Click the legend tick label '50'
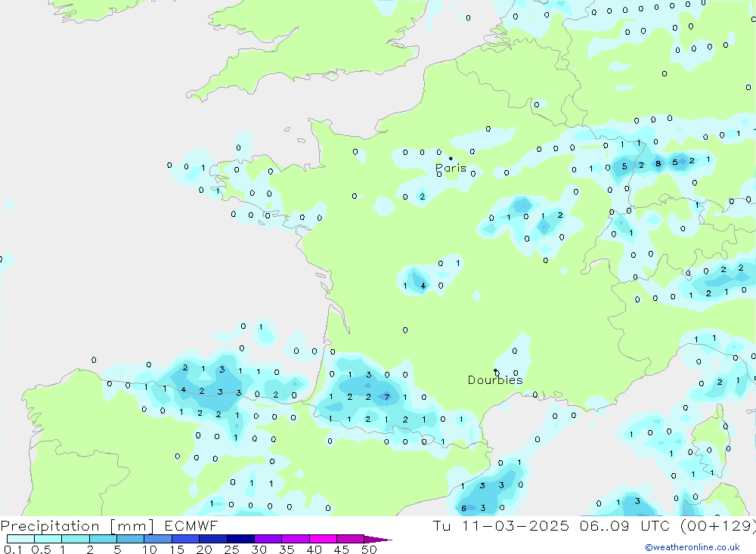Image resolution: width=756 pixels, height=554 pixels. pyautogui.click(x=369, y=549)
